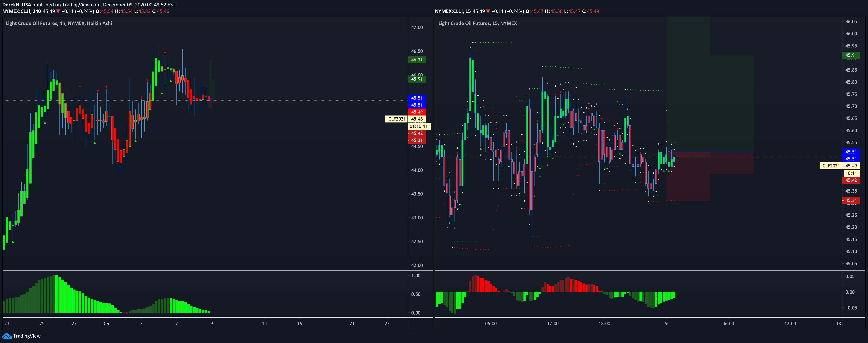Image resolution: width=868 pixels, height=343 pixels.
Task: Select the Heikin Ashi 4h chart title
Action: click(x=59, y=23)
